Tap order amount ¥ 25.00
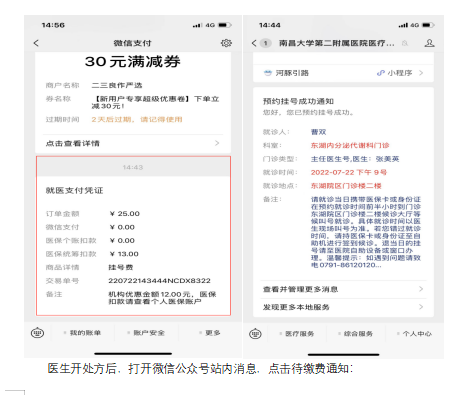Viewport: 466px width, 395px height. [x=125, y=214]
